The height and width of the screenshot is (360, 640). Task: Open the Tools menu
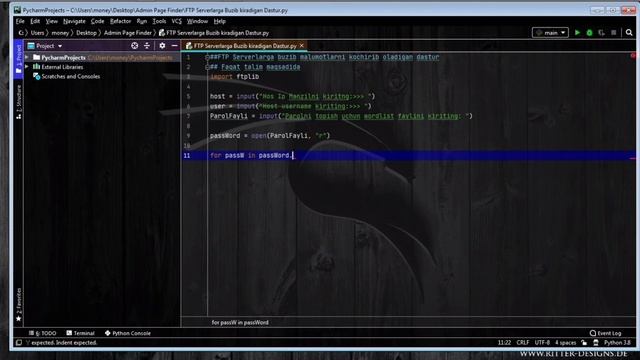[x=159, y=21]
